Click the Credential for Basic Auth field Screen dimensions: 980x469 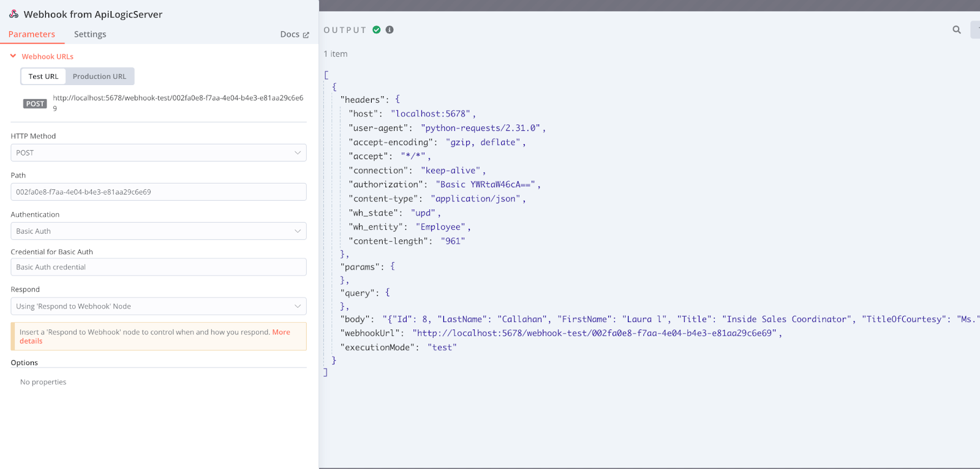coord(159,267)
